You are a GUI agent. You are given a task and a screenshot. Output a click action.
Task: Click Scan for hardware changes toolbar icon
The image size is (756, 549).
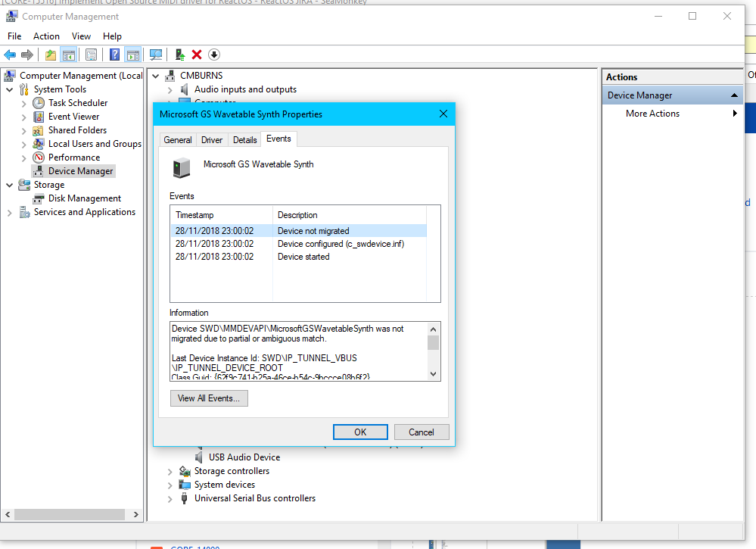(156, 55)
